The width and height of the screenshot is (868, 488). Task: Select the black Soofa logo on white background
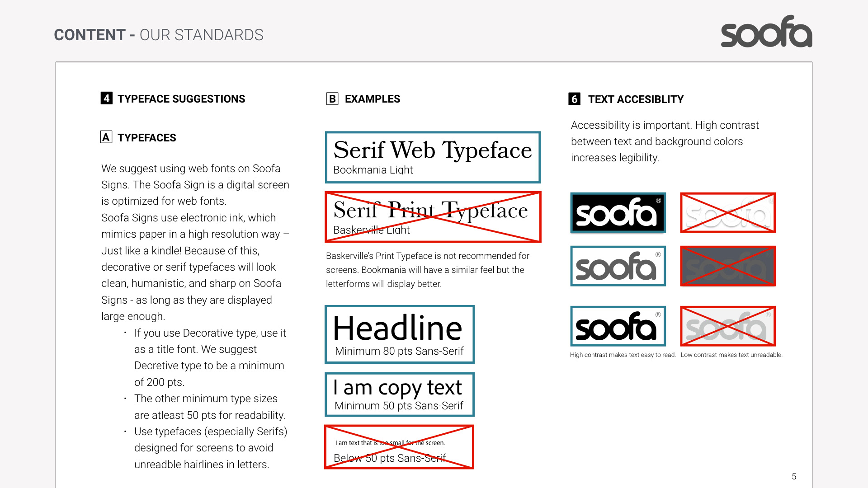click(618, 326)
